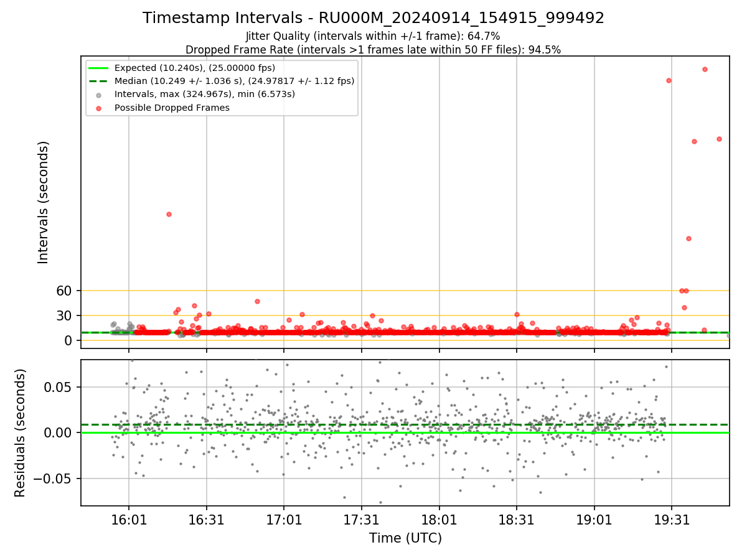Click the '60' tick on the intervals axis
This screenshot has width=747, height=560.
tap(64, 291)
